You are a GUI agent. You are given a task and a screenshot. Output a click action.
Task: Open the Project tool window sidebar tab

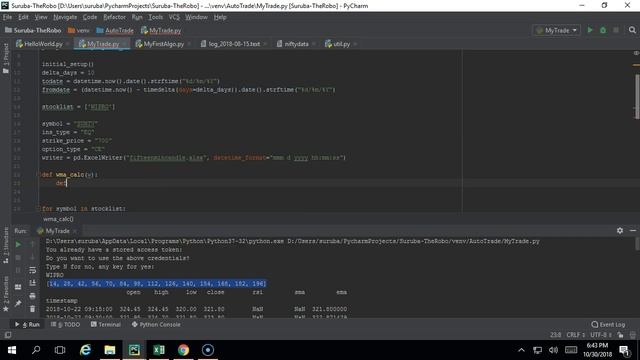[6, 58]
